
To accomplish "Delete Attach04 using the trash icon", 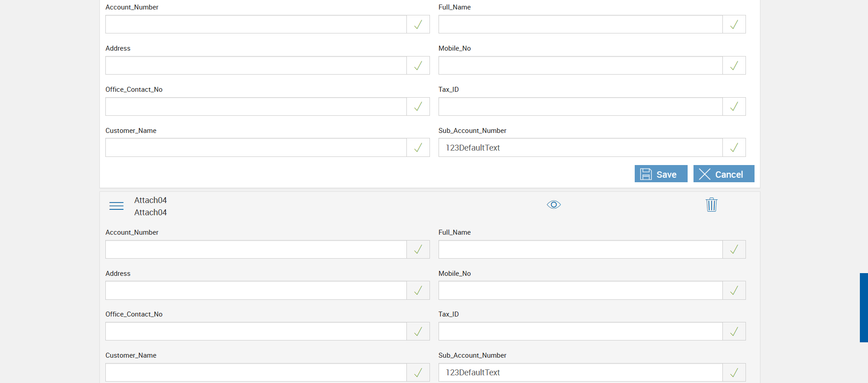I will [711, 205].
